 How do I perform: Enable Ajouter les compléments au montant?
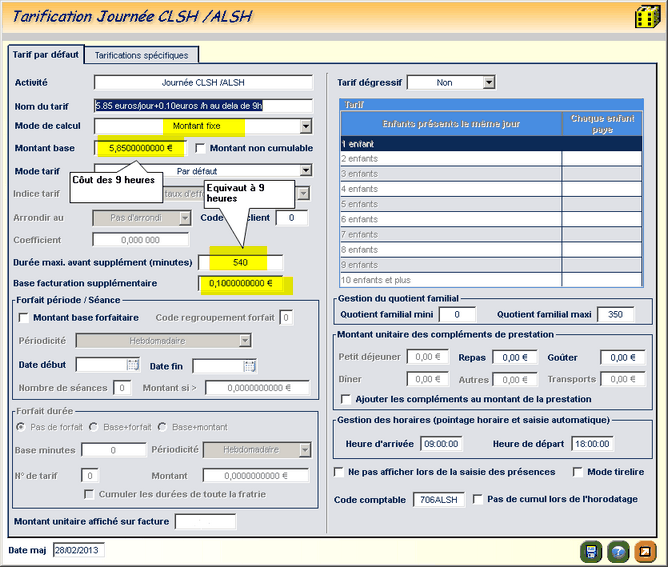pos(345,399)
